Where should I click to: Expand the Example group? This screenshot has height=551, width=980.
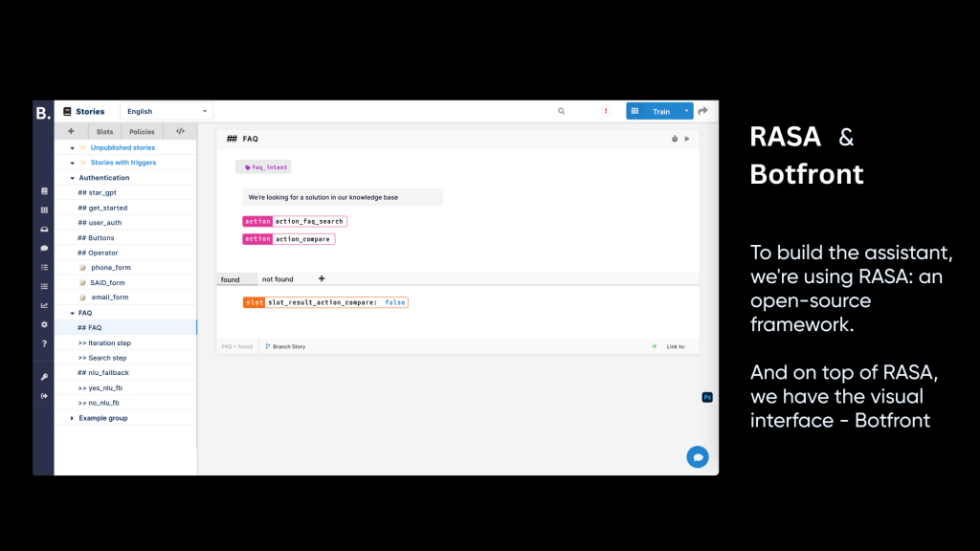tap(72, 418)
